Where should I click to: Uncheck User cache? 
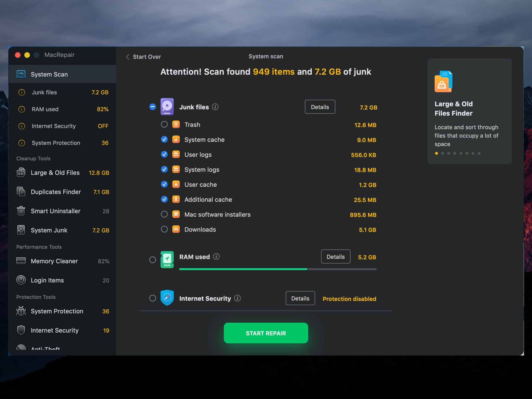click(x=164, y=184)
